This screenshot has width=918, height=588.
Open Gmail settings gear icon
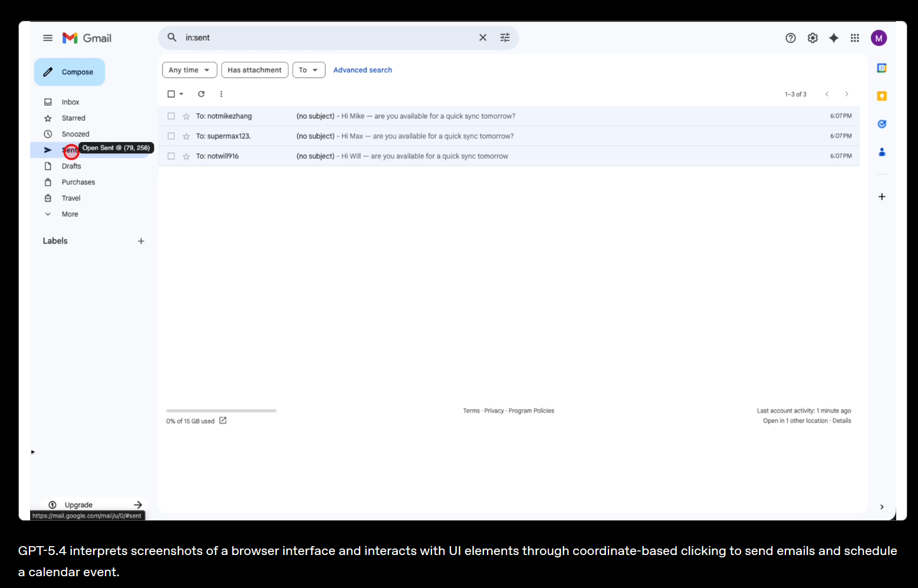pos(812,38)
